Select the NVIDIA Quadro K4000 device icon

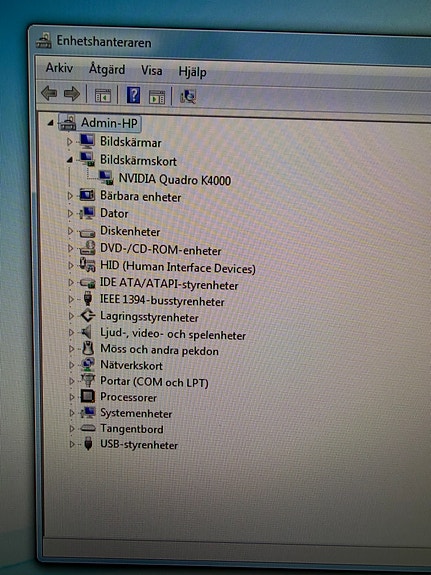(x=106, y=178)
